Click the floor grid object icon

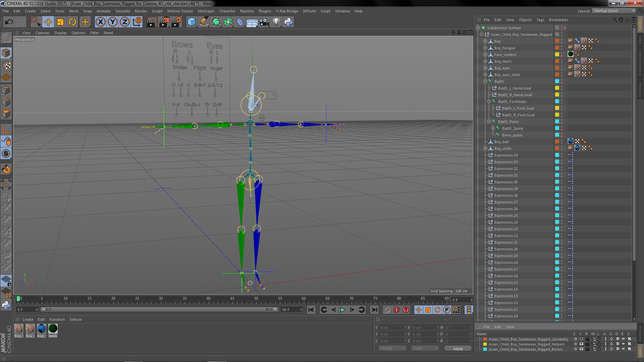tap(252, 22)
